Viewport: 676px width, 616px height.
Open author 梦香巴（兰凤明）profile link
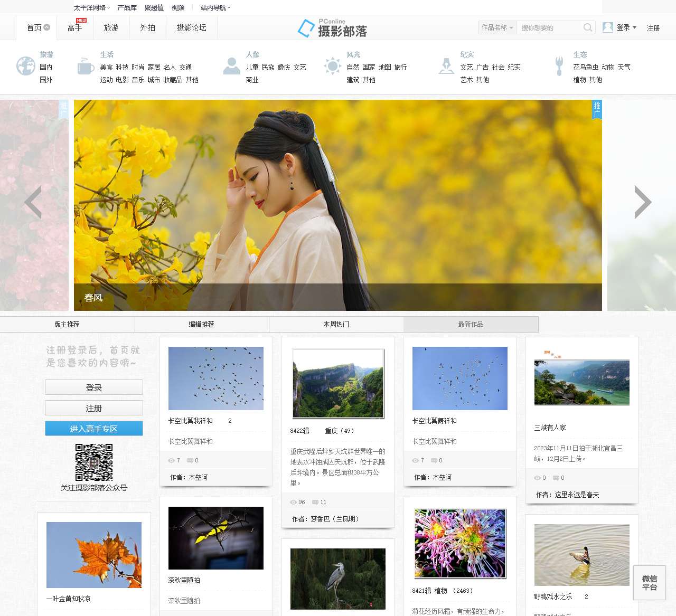click(x=336, y=519)
